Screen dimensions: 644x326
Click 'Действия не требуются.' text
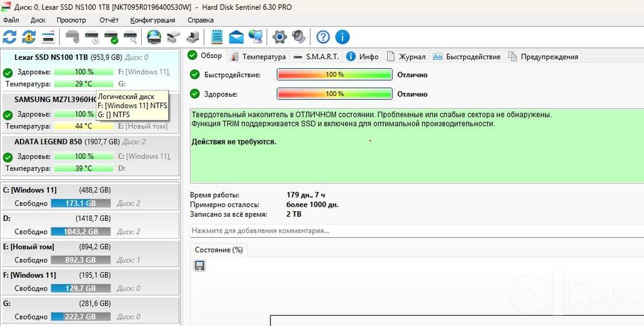coord(234,142)
